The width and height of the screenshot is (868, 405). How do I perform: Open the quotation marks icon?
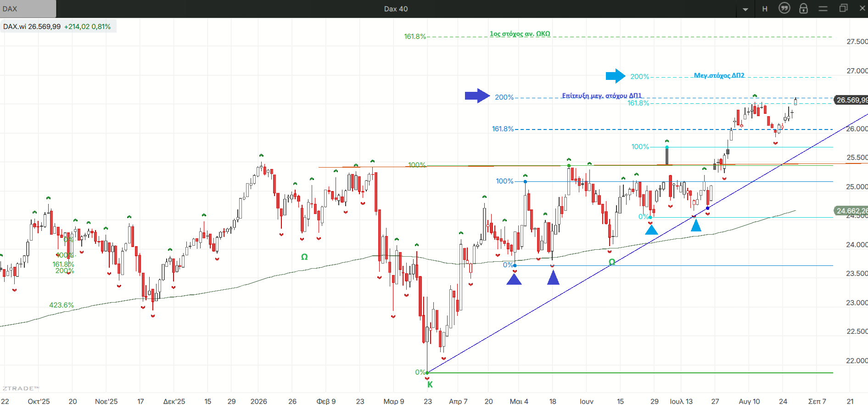coord(784,8)
